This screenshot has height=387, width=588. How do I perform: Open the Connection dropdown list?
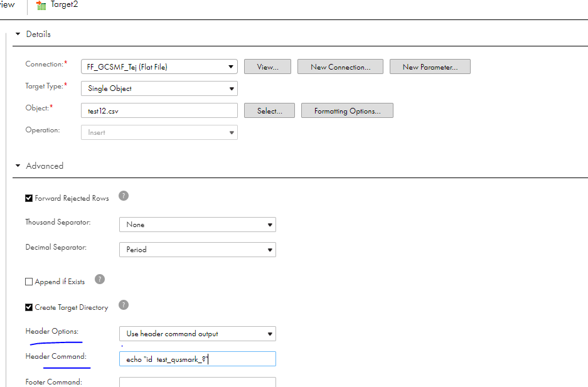159,66
